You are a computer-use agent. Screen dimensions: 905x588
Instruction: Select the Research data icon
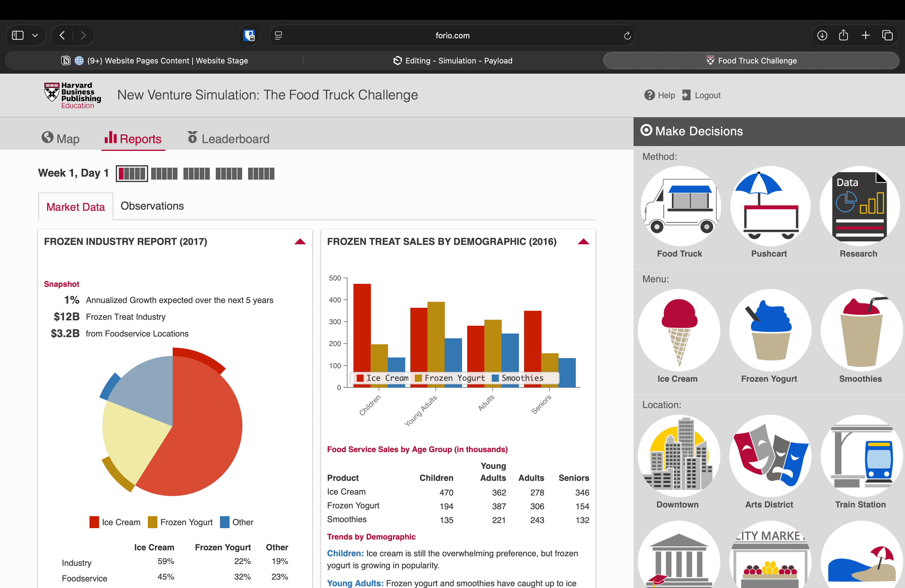860,206
